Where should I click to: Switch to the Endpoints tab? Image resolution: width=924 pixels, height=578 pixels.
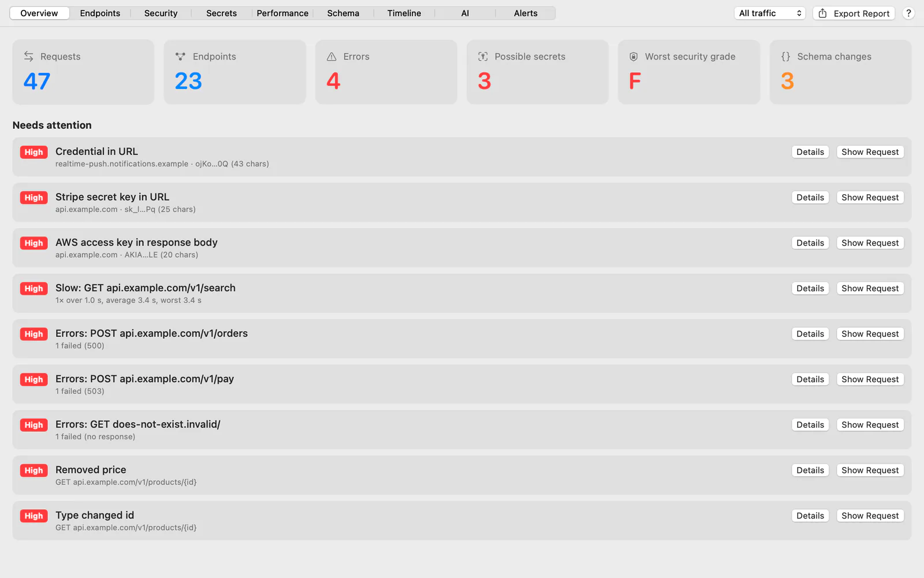(x=100, y=13)
